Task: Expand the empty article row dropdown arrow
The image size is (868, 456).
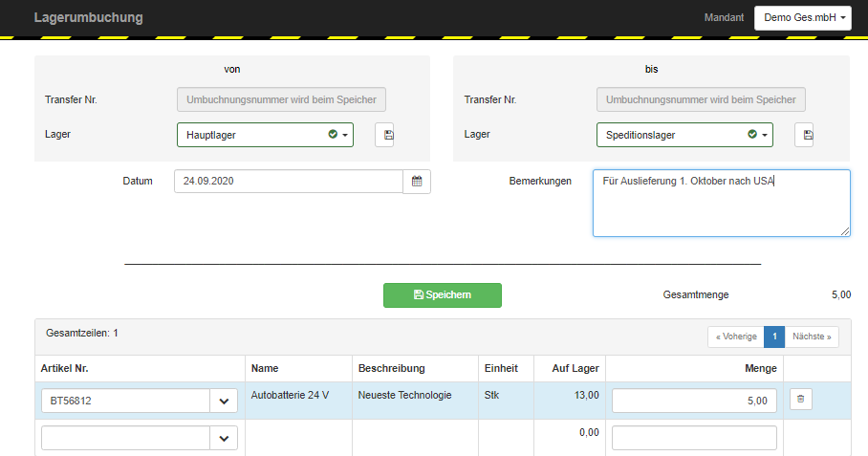Action: [224, 438]
